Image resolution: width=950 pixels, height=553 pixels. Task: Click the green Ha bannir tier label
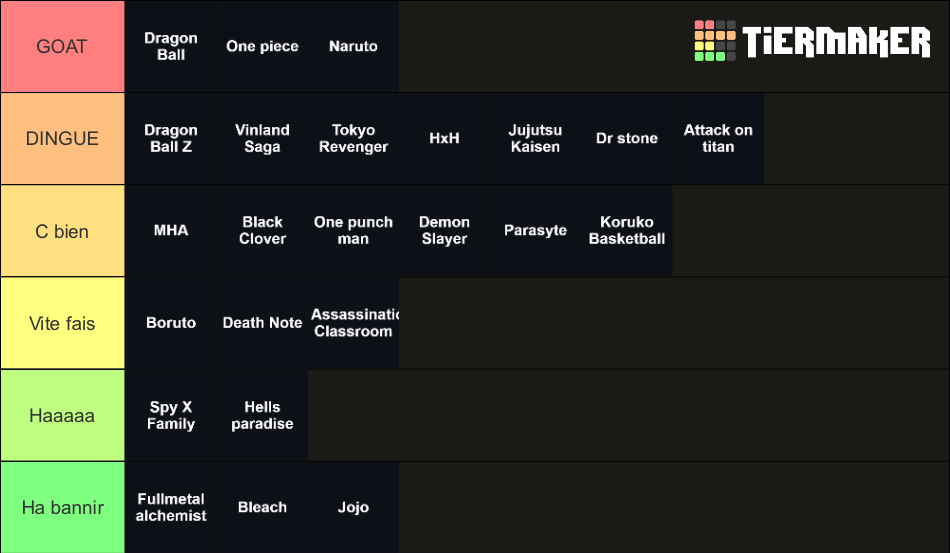point(62,508)
